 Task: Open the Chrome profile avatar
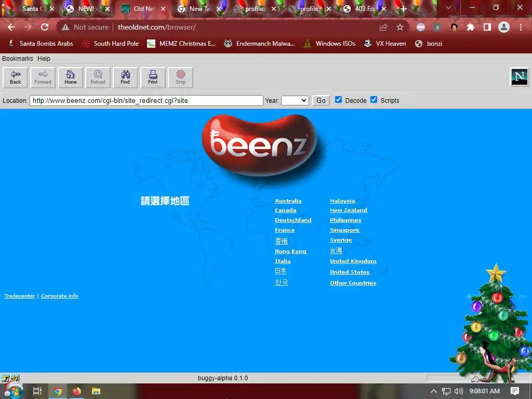(x=504, y=27)
